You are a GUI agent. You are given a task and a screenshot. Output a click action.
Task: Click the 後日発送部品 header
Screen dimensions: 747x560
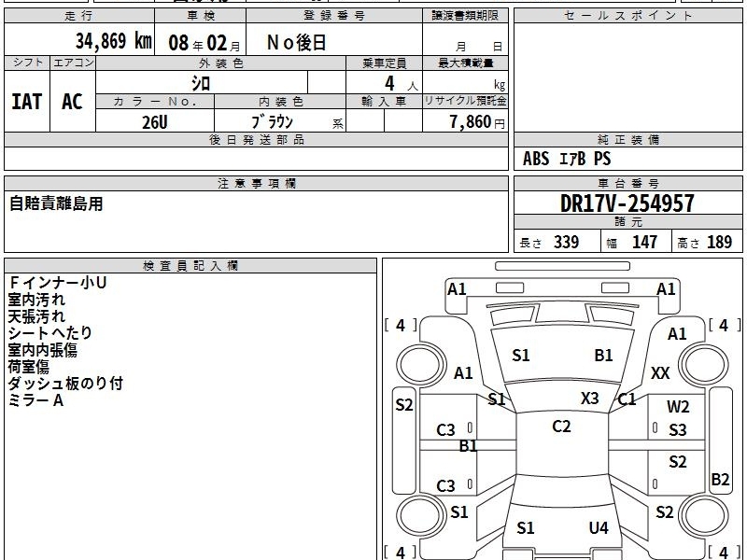[256, 139]
